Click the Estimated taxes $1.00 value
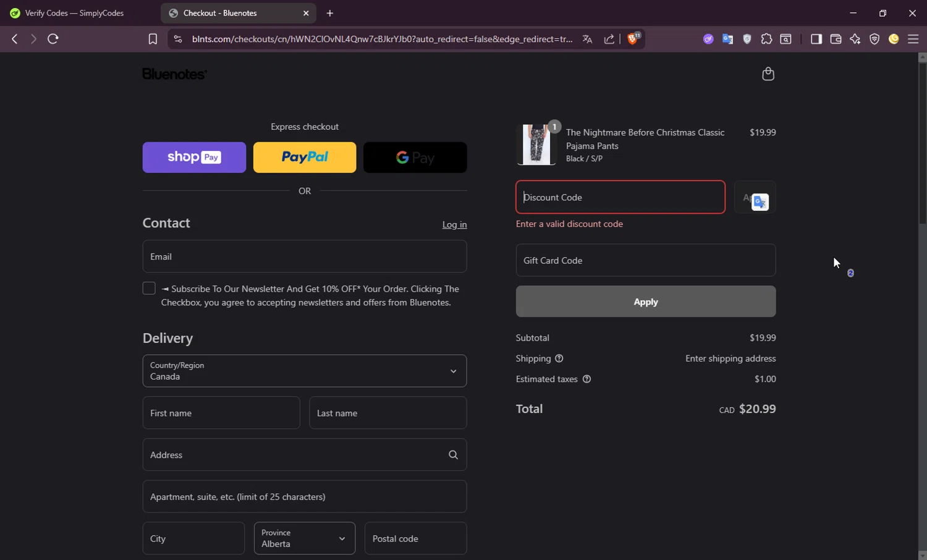This screenshot has width=927, height=560. tap(765, 379)
